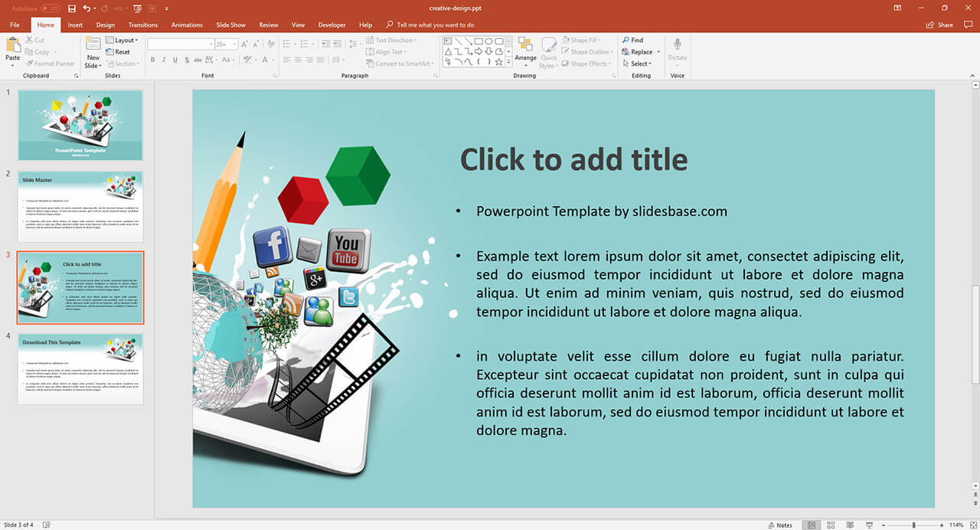
Task: Expand the Layout dropdown
Action: (x=122, y=41)
